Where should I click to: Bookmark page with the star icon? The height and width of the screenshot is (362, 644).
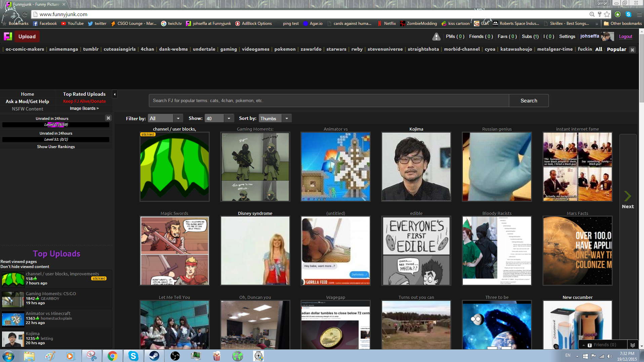coord(607,14)
